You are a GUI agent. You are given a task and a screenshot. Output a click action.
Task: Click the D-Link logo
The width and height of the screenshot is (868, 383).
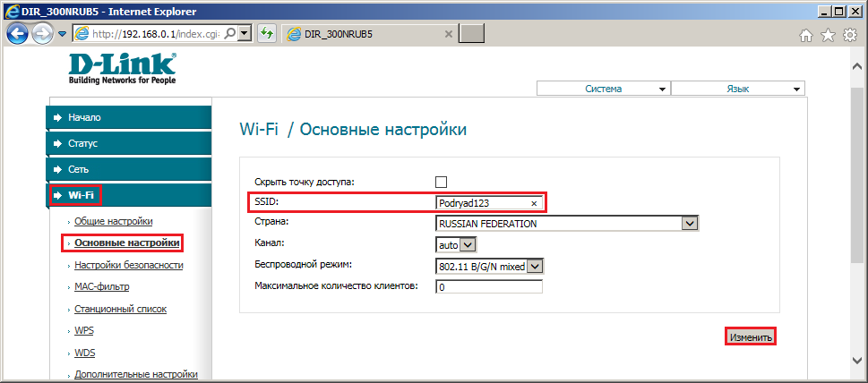(x=123, y=69)
